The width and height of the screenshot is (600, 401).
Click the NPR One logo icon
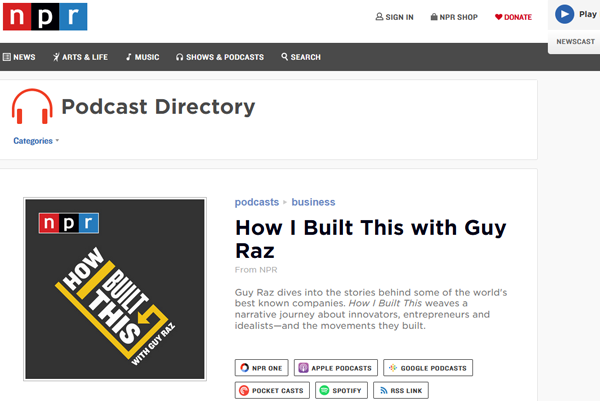245,368
